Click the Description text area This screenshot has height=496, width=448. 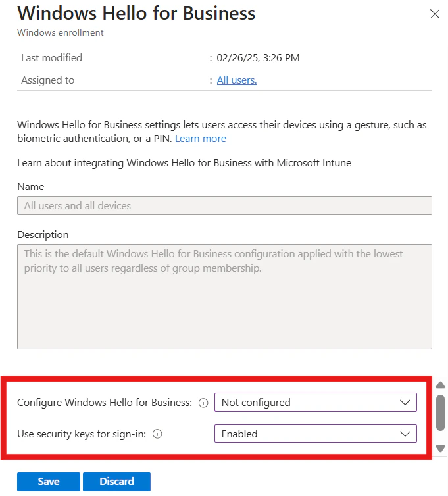coord(224,297)
